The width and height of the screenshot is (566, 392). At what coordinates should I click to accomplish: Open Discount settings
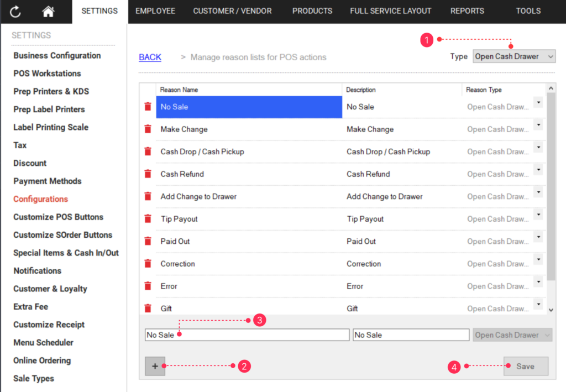[30, 163]
